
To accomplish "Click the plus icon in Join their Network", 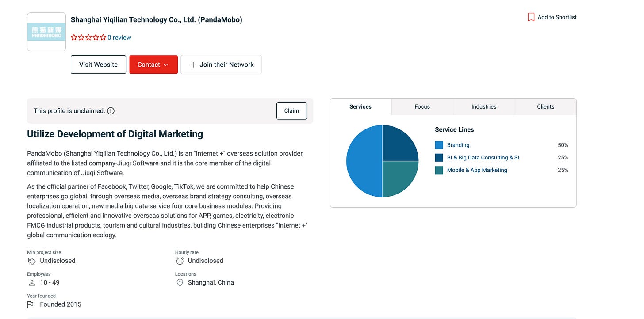I will pos(193,65).
